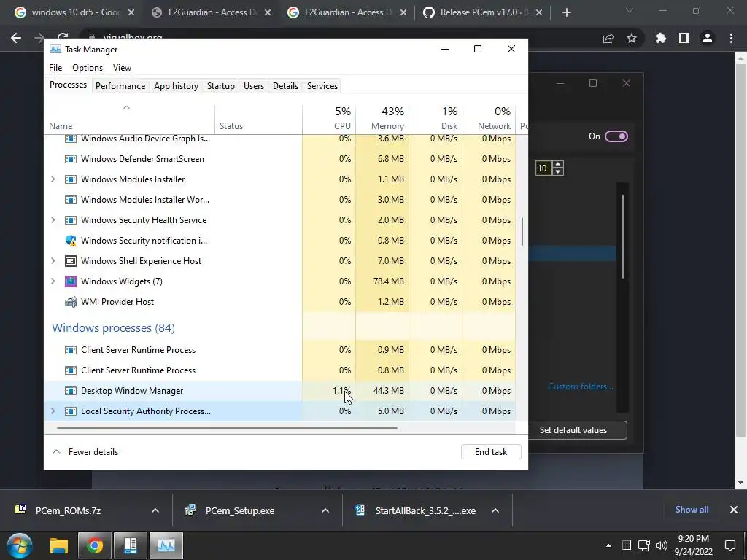Click the Custom folders link

click(580, 386)
